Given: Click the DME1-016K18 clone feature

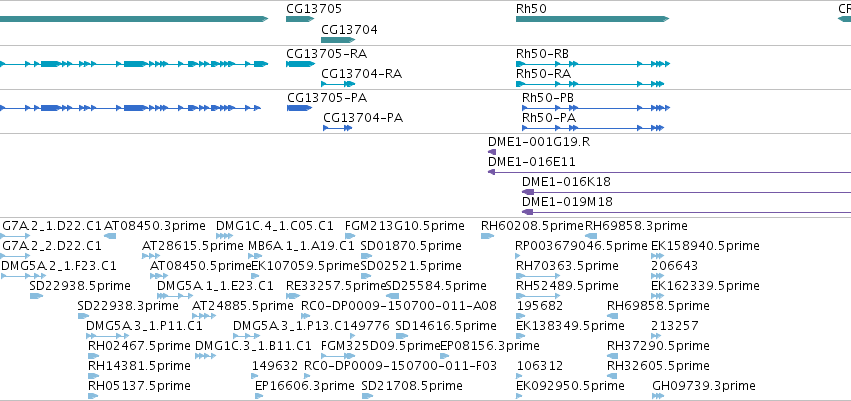Looking at the screenshot, I should tap(686, 192).
